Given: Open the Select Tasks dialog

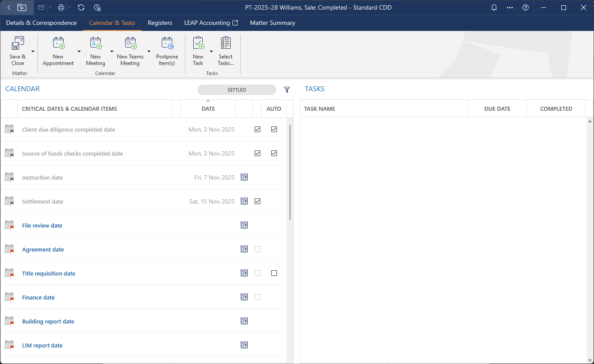Looking at the screenshot, I should point(225,51).
